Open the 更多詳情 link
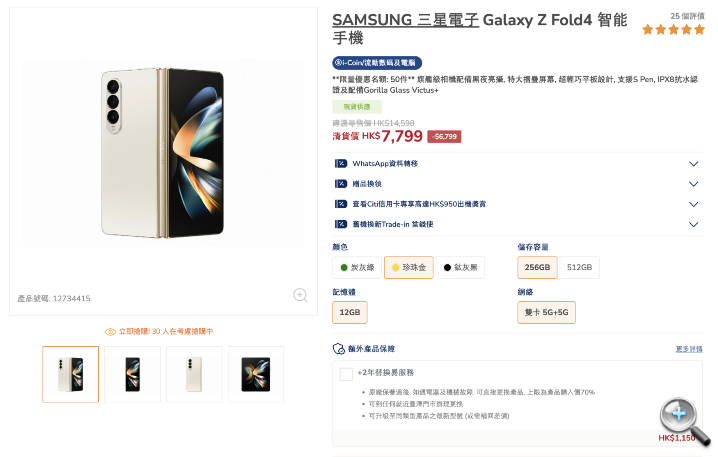Screen dimensions: 718x457 [x=688, y=349]
